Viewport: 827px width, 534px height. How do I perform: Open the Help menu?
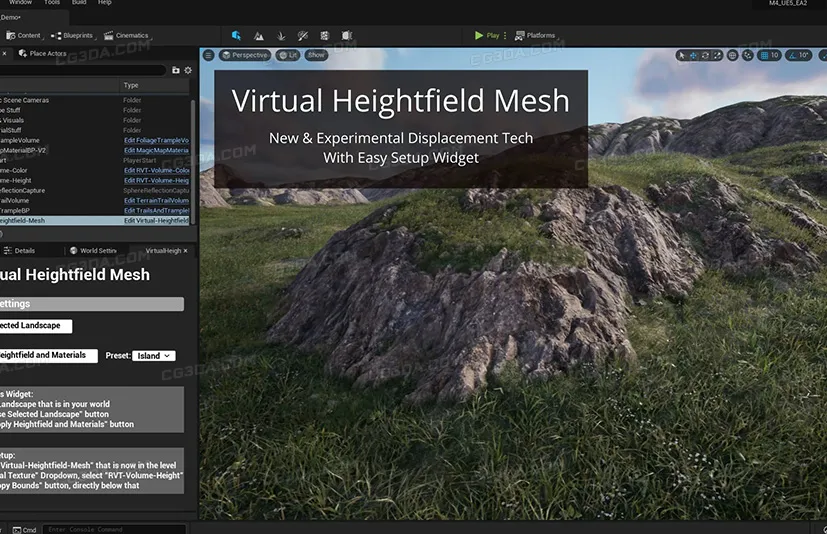104,2
